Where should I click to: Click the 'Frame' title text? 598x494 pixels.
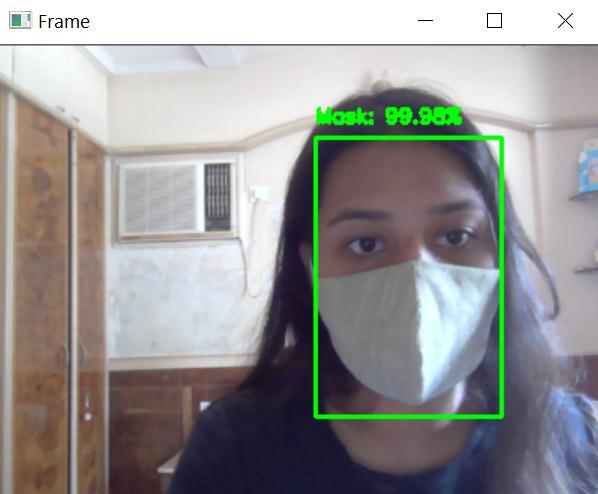[x=64, y=22]
